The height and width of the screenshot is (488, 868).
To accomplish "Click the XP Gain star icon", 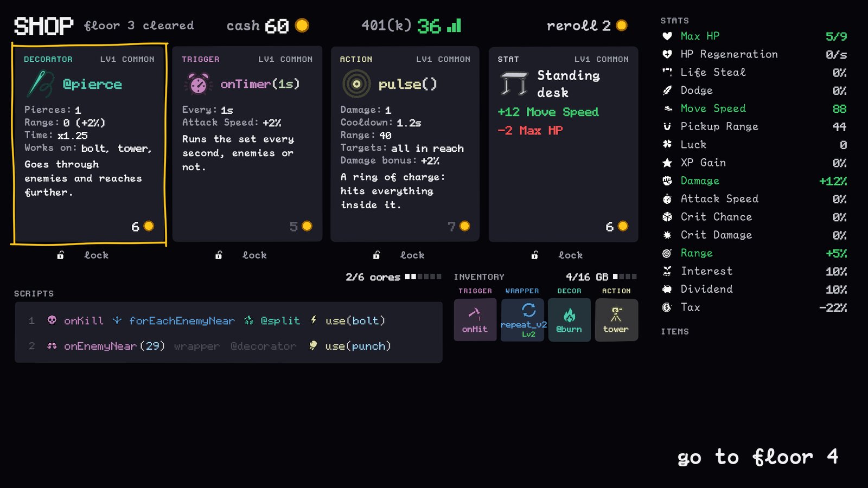I will click(667, 163).
